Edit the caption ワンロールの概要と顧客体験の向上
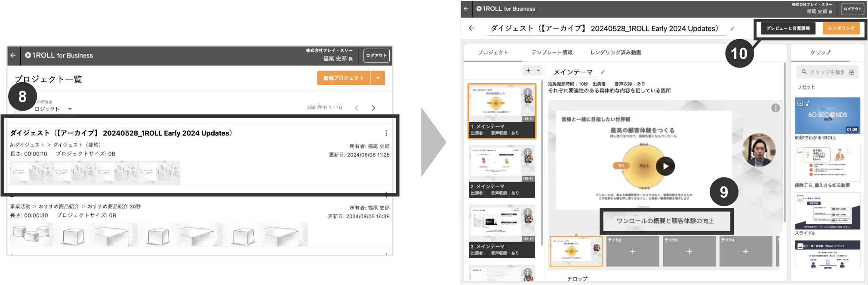The height and width of the screenshot is (285, 868). coord(666,221)
